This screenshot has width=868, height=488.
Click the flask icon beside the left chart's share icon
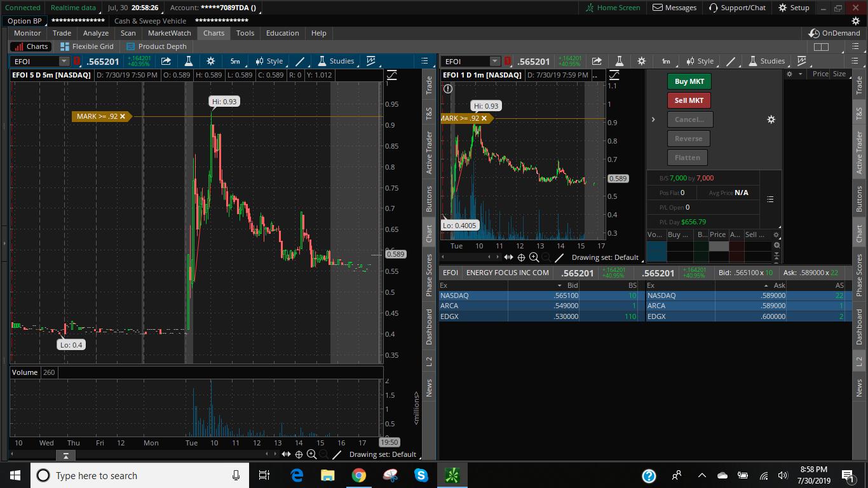188,61
